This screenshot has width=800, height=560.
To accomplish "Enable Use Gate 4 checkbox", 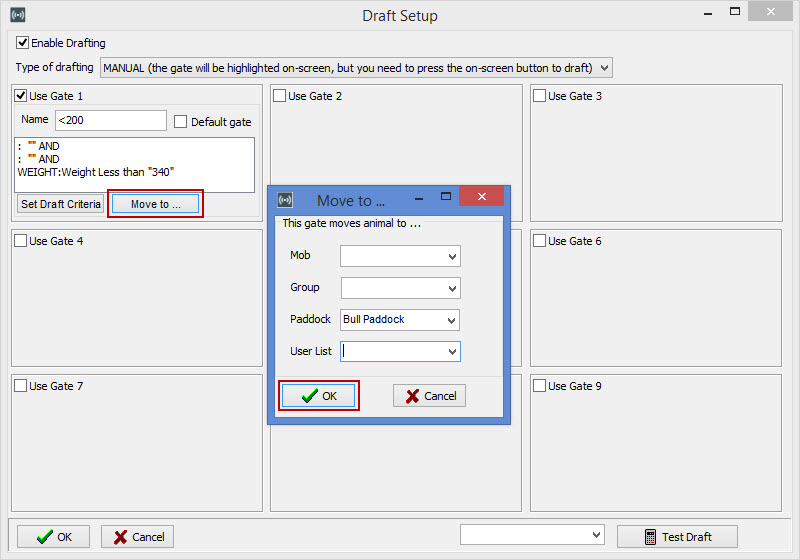I will click(x=20, y=241).
